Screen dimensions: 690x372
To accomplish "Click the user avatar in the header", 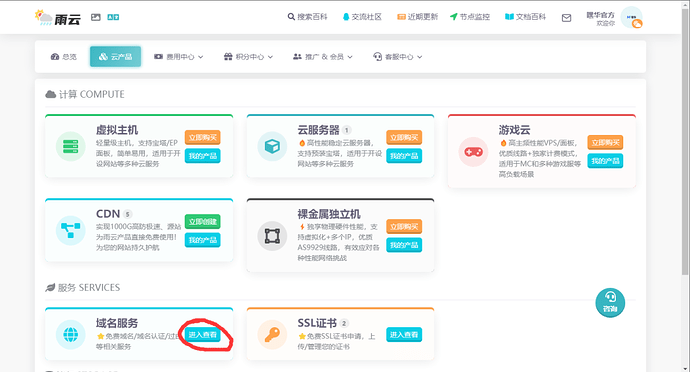I will 631,18.
